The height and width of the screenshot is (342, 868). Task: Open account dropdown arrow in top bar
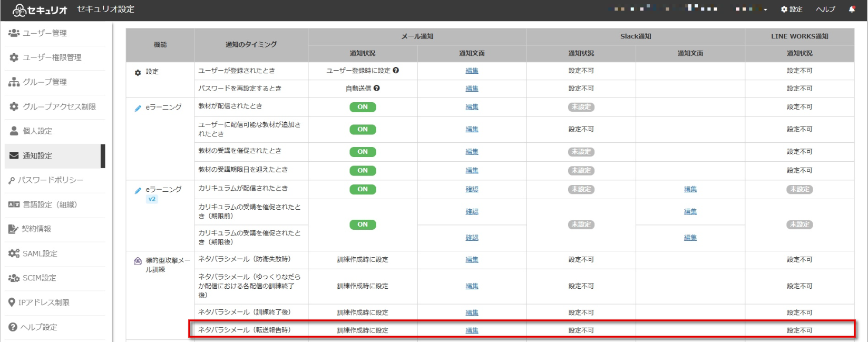[765, 9]
